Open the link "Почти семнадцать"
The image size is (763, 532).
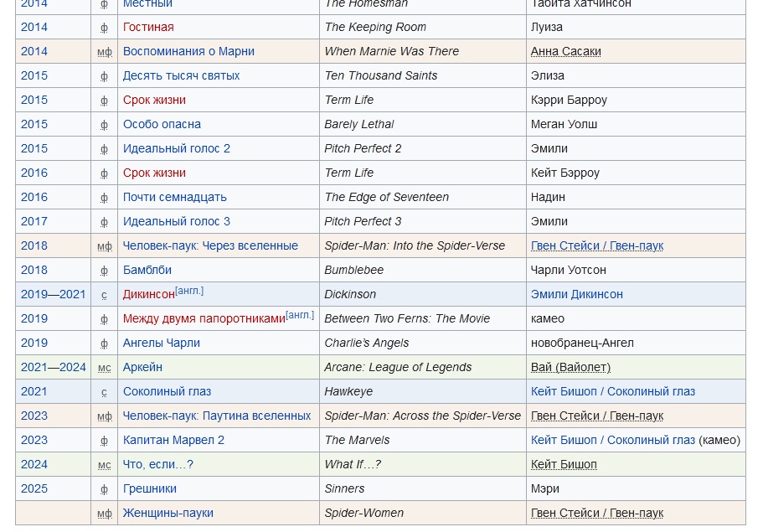point(175,198)
